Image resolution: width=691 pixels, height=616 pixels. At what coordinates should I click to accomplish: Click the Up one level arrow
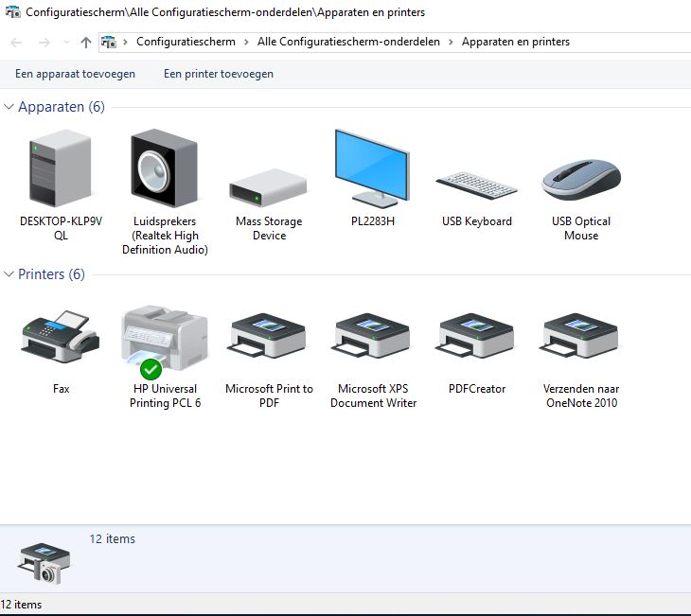[x=86, y=43]
